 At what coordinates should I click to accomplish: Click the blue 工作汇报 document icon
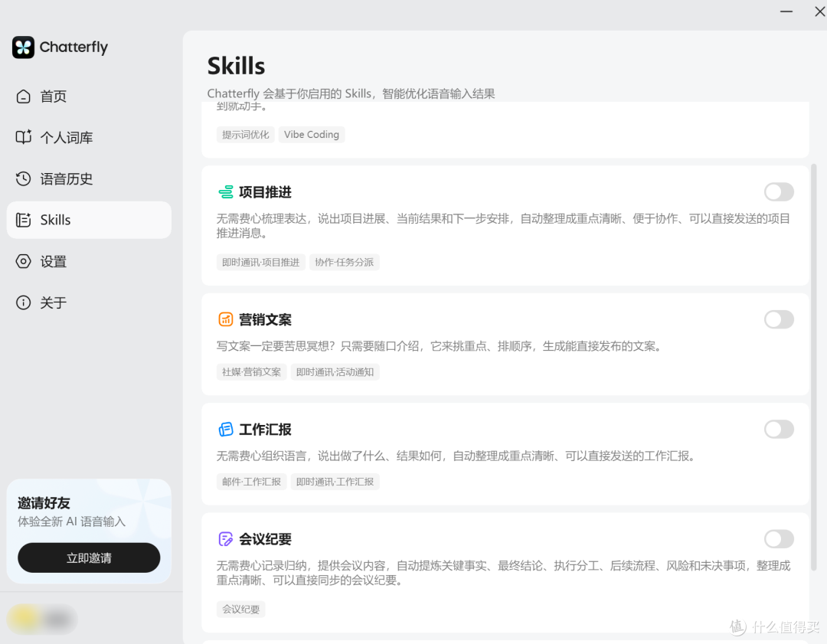coord(226,430)
